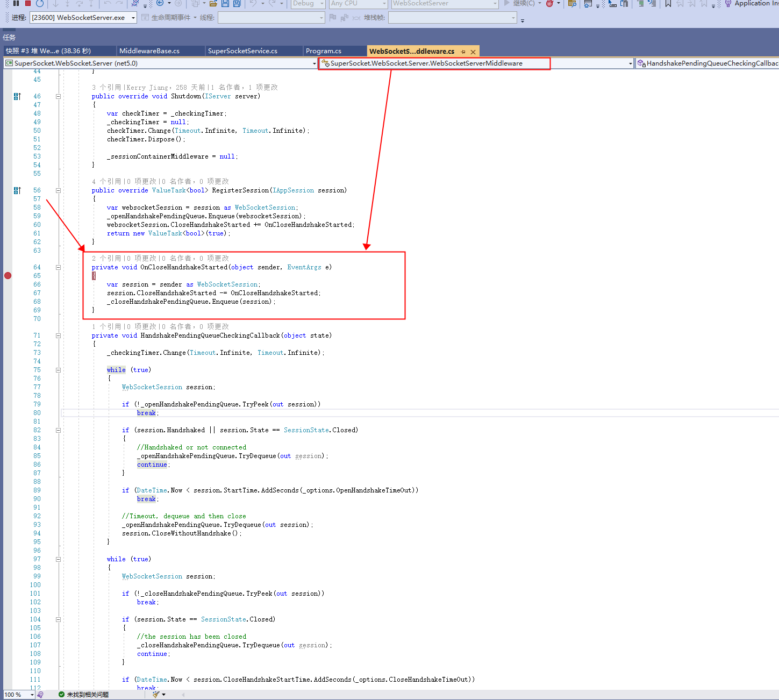
Task: Collapse the while loop at line 97
Action: (58, 559)
